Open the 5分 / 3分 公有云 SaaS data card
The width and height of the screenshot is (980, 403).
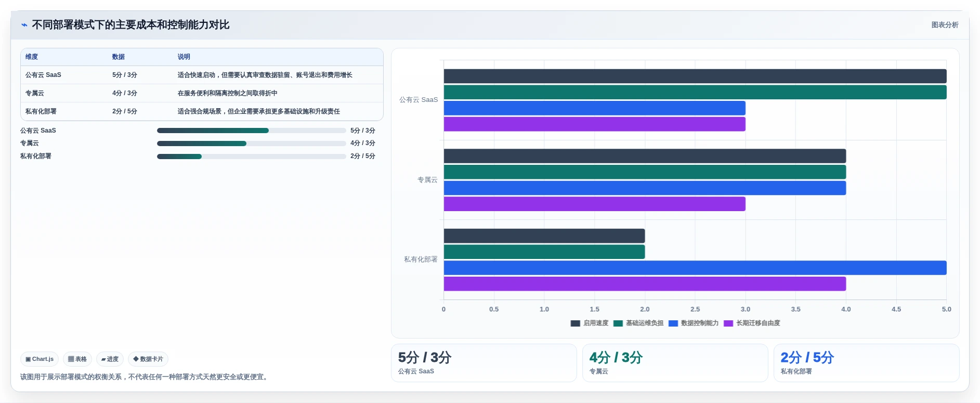[x=484, y=363]
